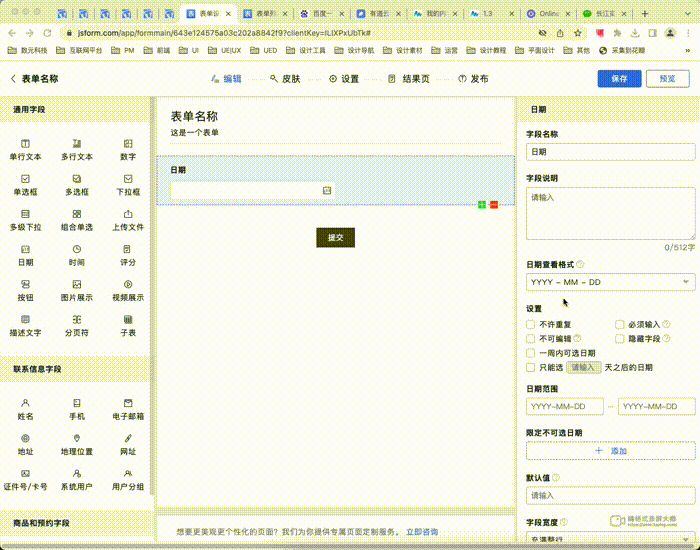Select the 上传文件 upload field

(x=128, y=220)
